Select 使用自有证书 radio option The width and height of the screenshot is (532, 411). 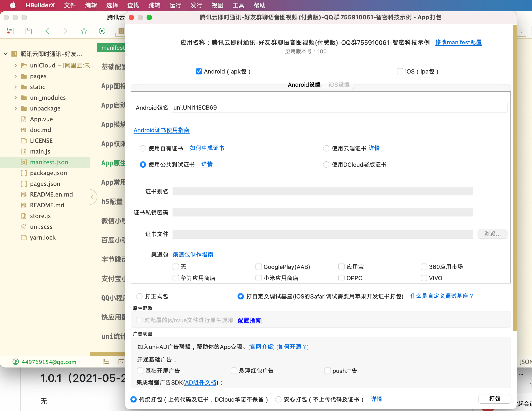click(x=143, y=148)
